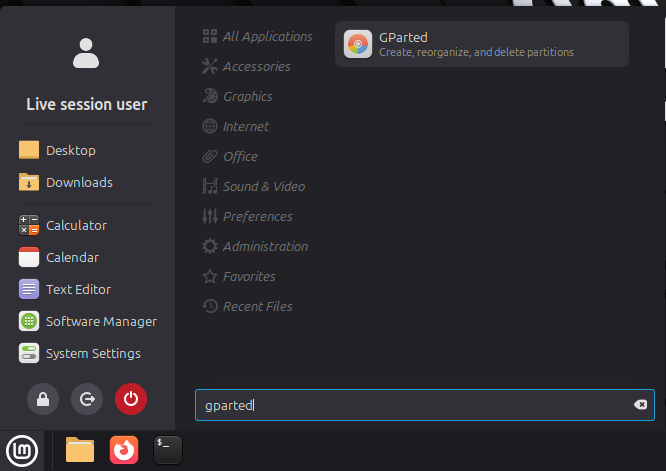Launch the Calculator app

point(63,225)
